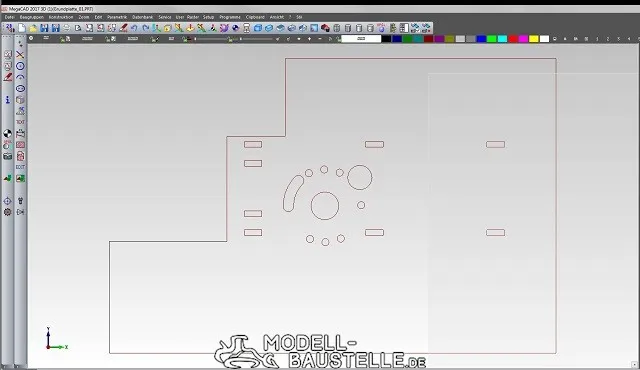Create a new file using the blank page icon
The image size is (640, 370).
pos(22,28)
